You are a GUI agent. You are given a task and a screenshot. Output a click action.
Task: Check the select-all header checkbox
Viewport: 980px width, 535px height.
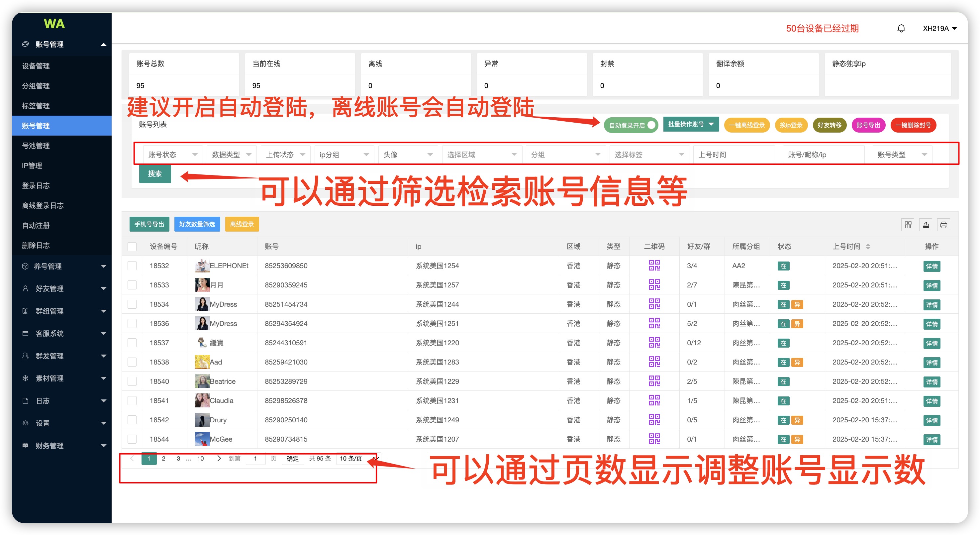(132, 247)
